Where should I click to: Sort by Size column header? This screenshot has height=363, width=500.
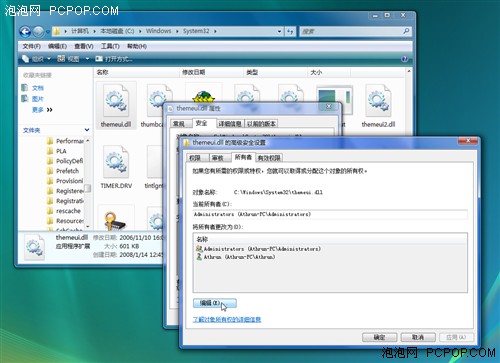(329, 72)
